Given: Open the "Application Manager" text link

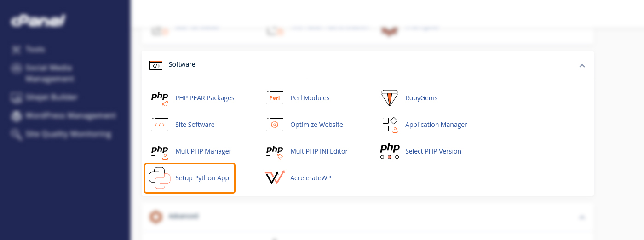Looking at the screenshot, I should click(x=436, y=125).
